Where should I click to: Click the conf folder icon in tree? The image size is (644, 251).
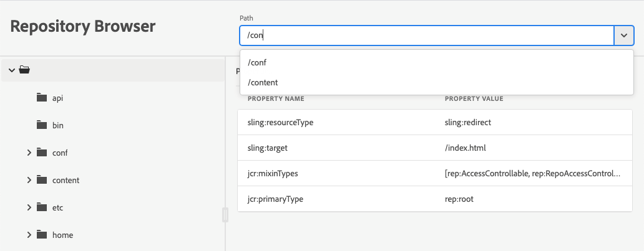pos(42,153)
